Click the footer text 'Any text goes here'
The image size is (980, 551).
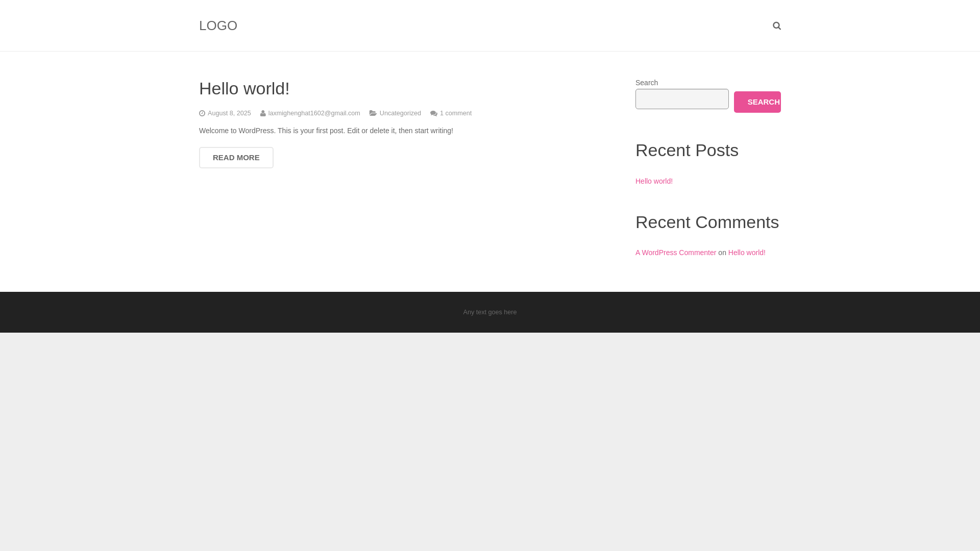click(x=490, y=312)
